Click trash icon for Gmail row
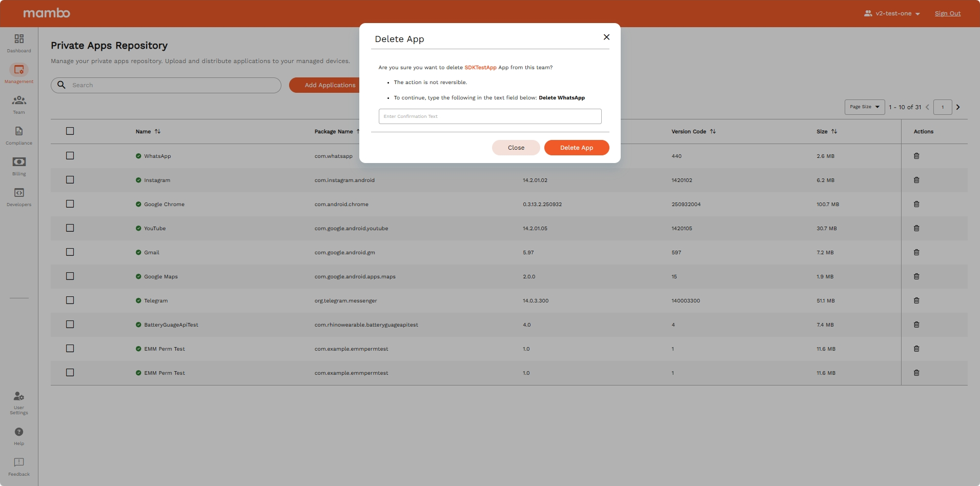980x486 pixels. [x=916, y=252]
